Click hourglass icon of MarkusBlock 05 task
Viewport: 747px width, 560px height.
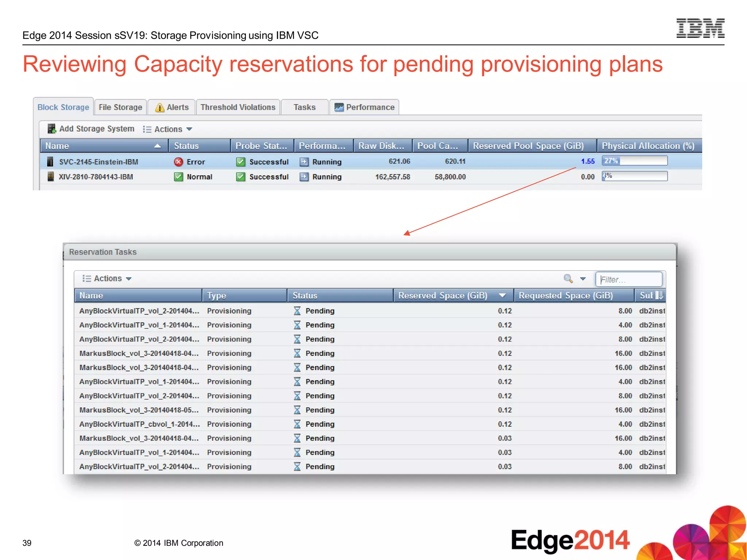pyautogui.click(x=297, y=410)
